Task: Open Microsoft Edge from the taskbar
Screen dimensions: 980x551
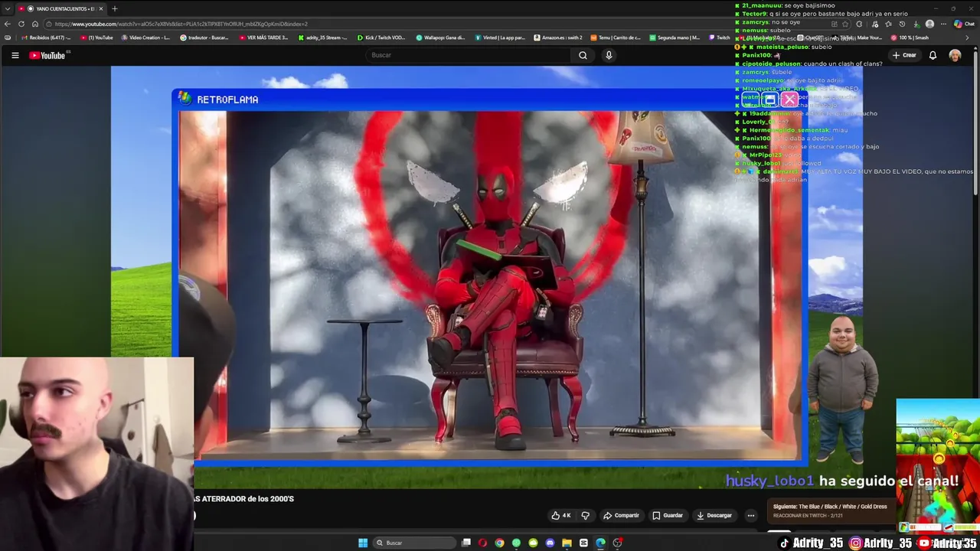Action: [600, 543]
